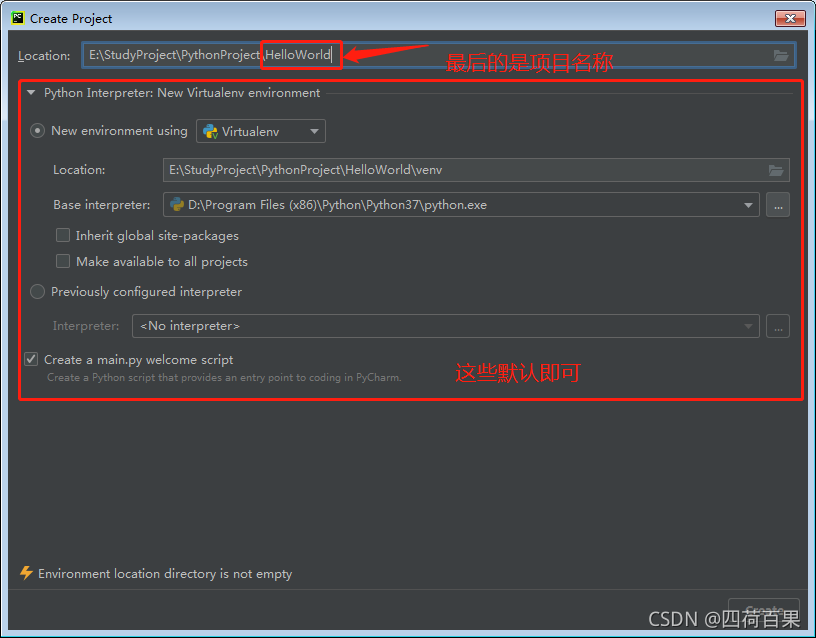Click the Base interpreter label
The height and width of the screenshot is (638, 816).
pyautogui.click(x=101, y=205)
